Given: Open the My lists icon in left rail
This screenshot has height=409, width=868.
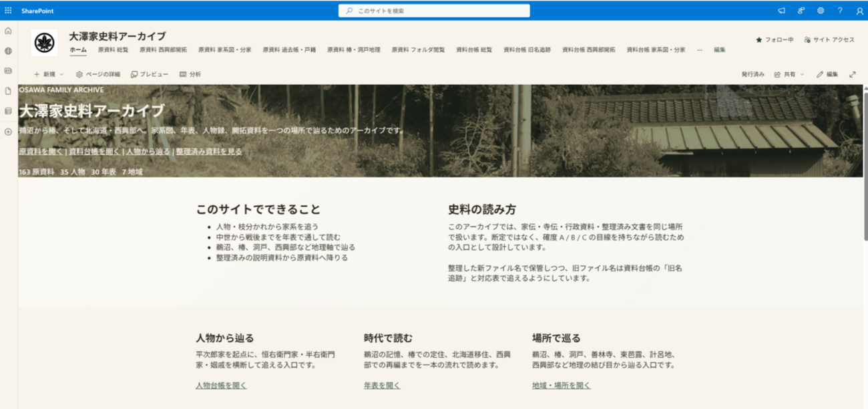Looking at the screenshot, I should 8,111.
